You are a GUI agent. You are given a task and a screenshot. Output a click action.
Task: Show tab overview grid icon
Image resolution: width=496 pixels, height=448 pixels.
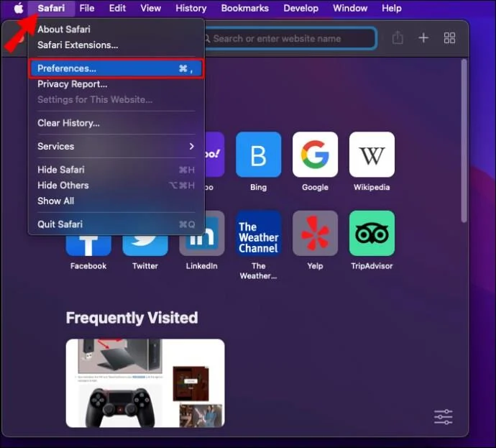coord(449,38)
